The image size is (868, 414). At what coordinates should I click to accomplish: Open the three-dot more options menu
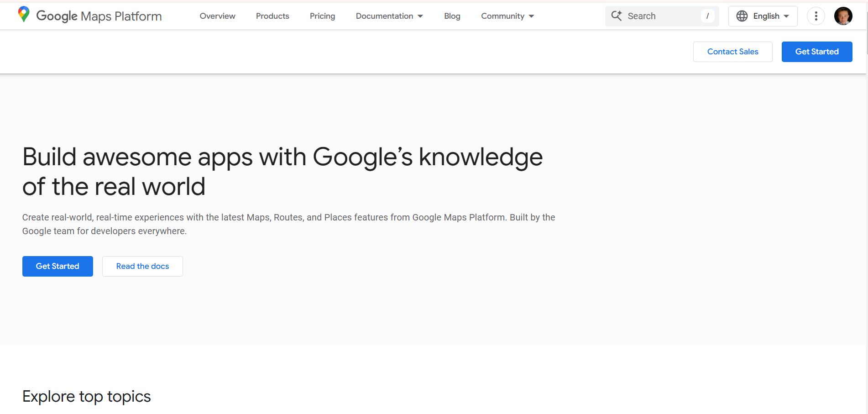pyautogui.click(x=816, y=16)
